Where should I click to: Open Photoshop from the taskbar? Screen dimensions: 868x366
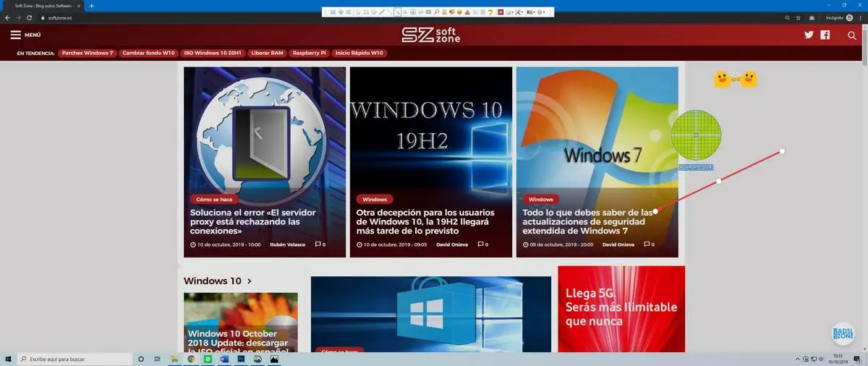[x=241, y=359]
